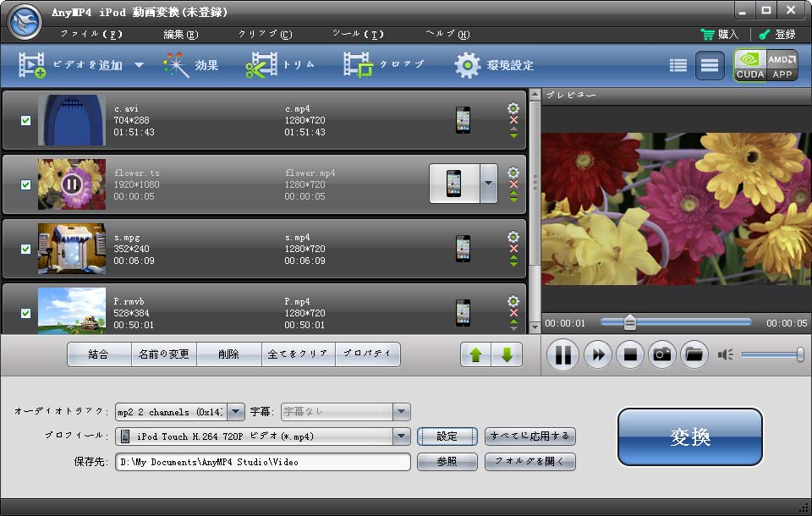Open the Help (ヘルプ) menu
The height and width of the screenshot is (516, 812).
[x=448, y=34]
